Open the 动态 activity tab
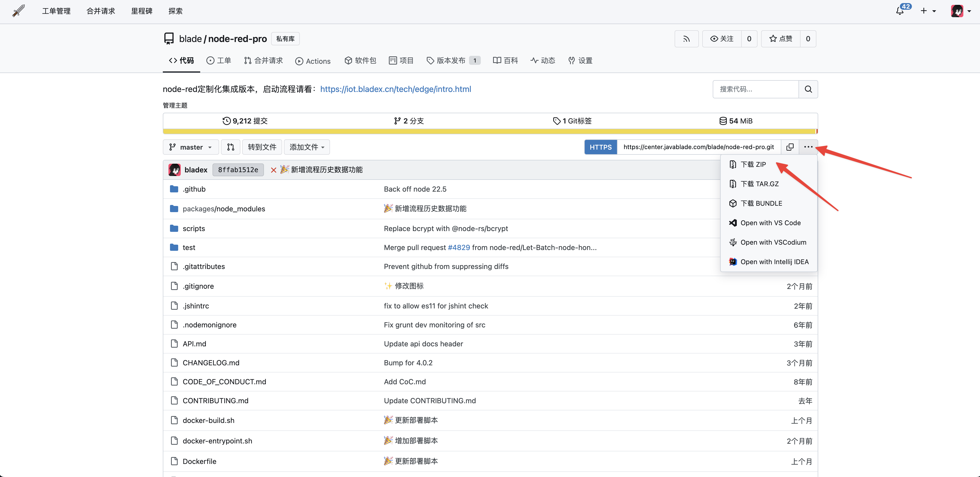 [542, 60]
